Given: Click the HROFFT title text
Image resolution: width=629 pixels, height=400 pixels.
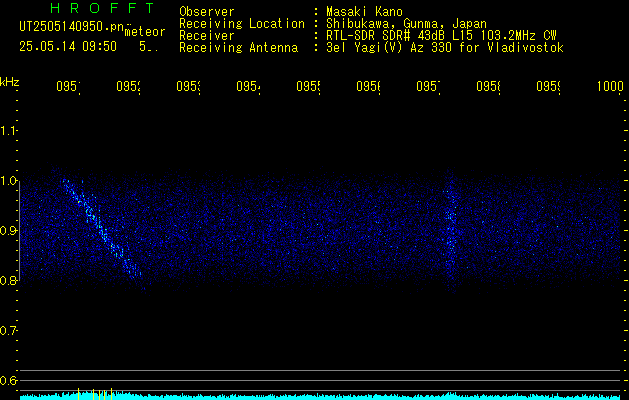Looking at the screenshot, I should point(103,8).
